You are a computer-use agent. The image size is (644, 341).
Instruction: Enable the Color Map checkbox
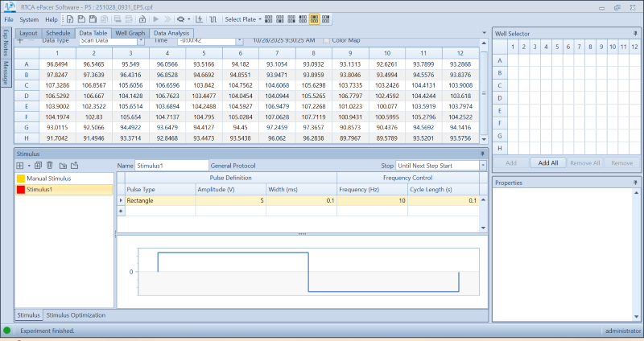(x=326, y=39)
